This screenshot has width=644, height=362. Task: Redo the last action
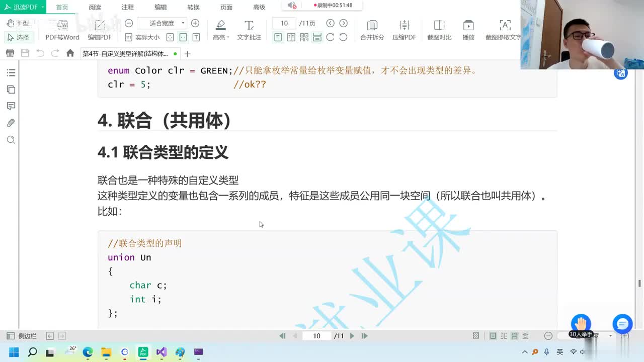[55, 53]
